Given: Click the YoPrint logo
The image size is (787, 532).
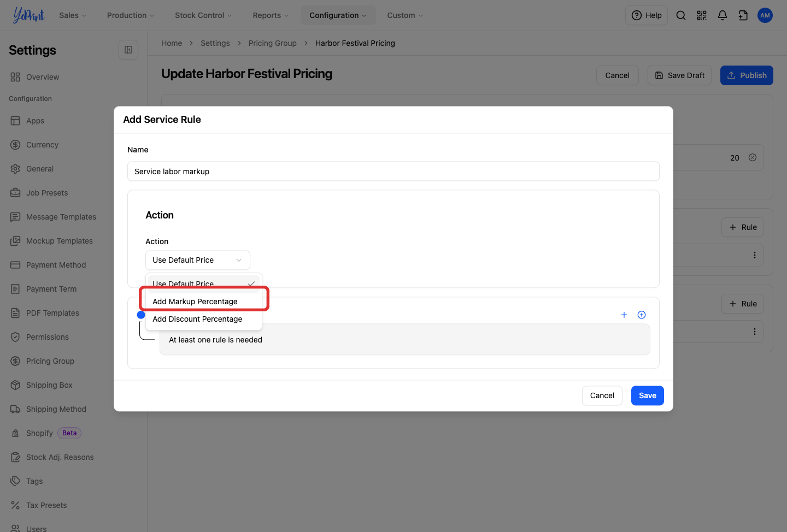Looking at the screenshot, I should (x=28, y=15).
